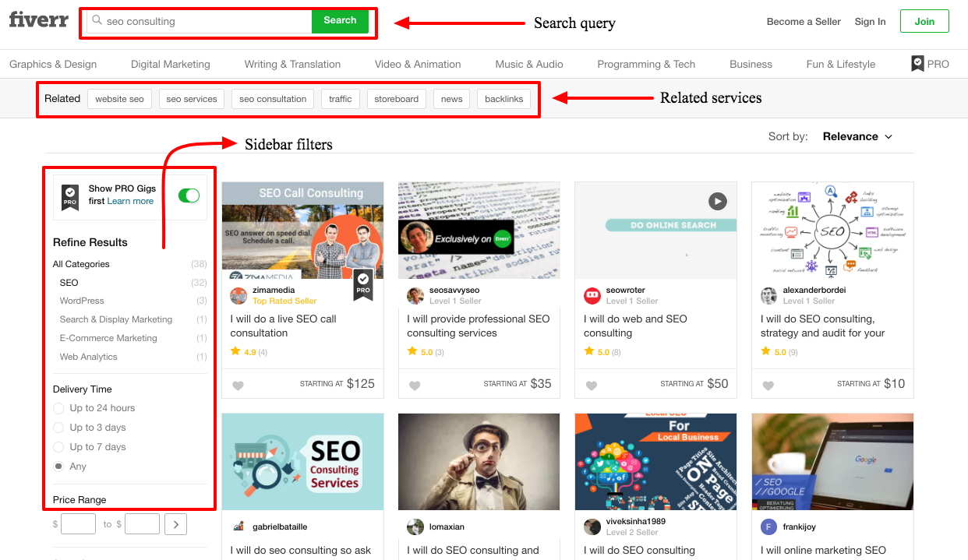The image size is (968, 560).
Task: Click frankijoy's avatar with the F initial
Action: 768,527
